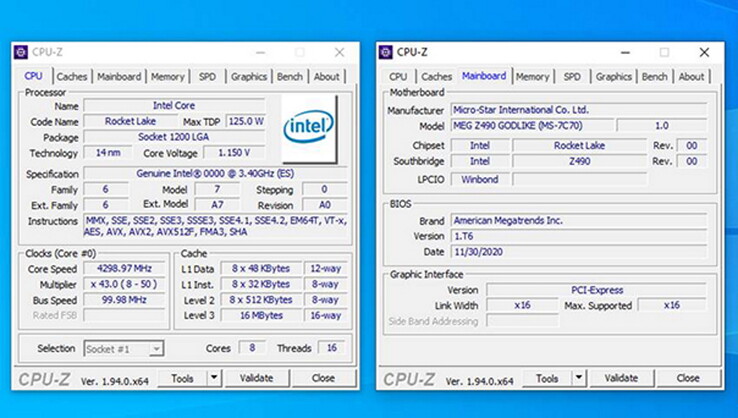Click the Intel logo in the Processor section
This screenshot has width=738, height=418.
tap(309, 128)
